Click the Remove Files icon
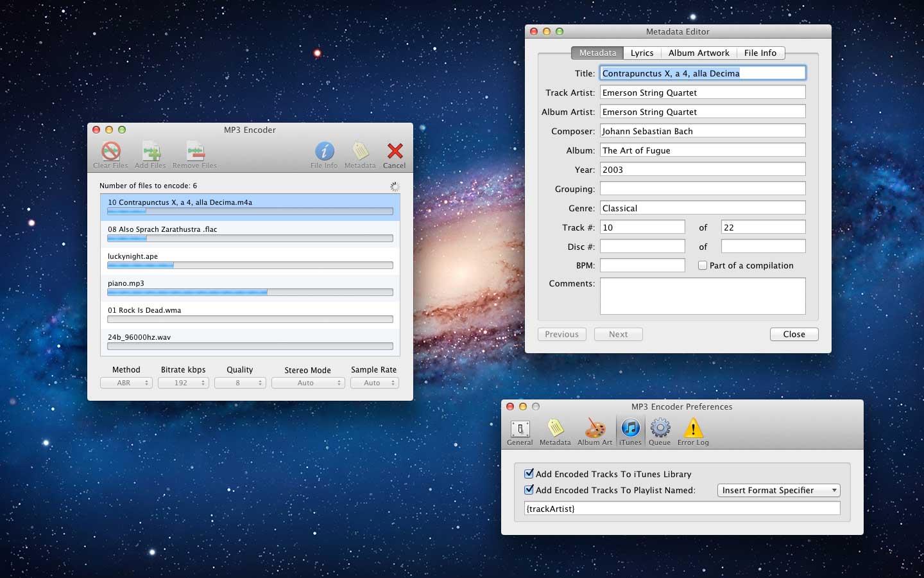Viewport: 924px width, 578px height. pos(194,153)
